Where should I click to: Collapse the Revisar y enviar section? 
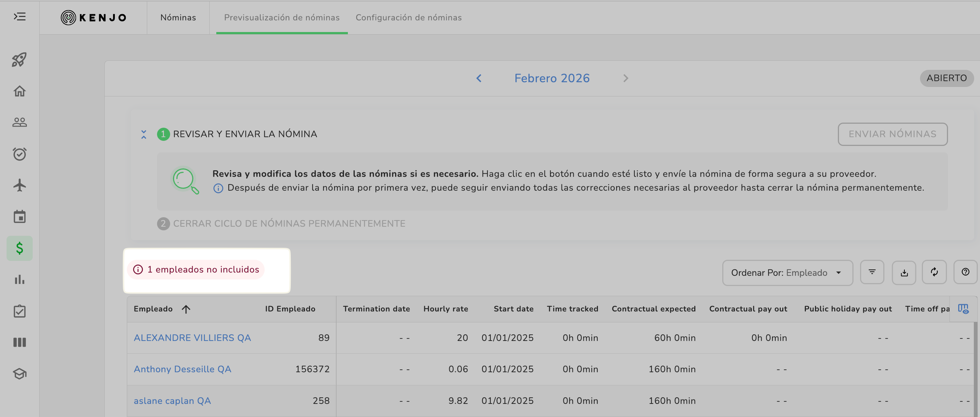point(144,134)
